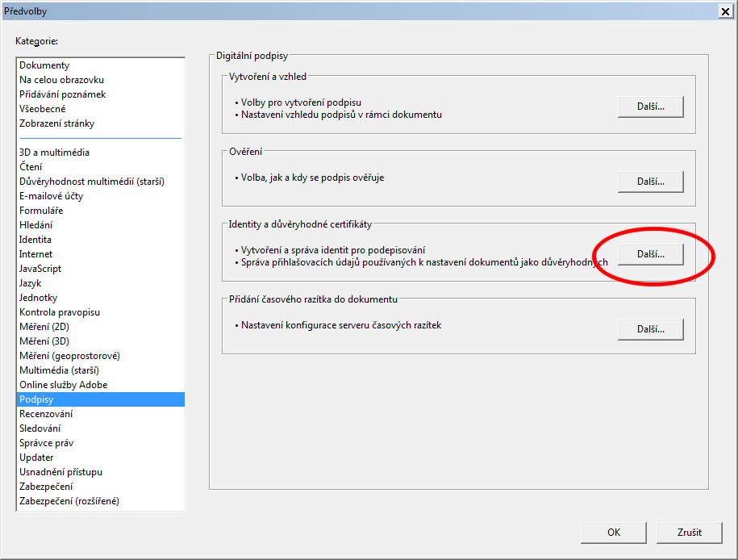The height and width of the screenshot is (560, 738).
Task: Select Dokumenty category
Action: click(44, 65)
